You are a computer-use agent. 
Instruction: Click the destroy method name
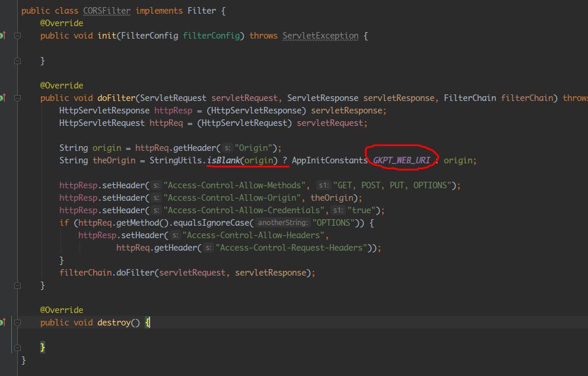click(x=114, y=323)
